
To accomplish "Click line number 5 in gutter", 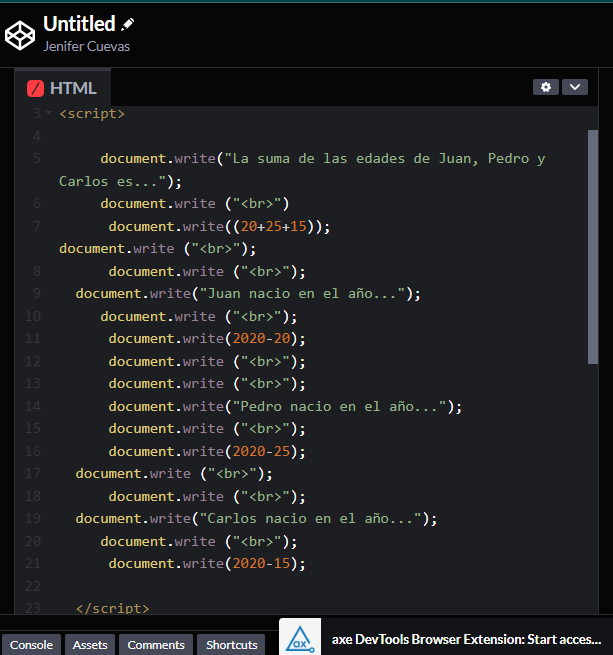I will coord(37,158).
